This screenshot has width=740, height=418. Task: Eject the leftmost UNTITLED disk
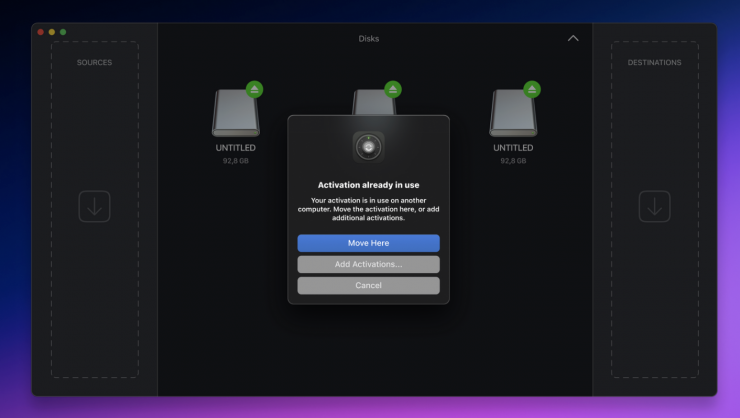(254, 89)
